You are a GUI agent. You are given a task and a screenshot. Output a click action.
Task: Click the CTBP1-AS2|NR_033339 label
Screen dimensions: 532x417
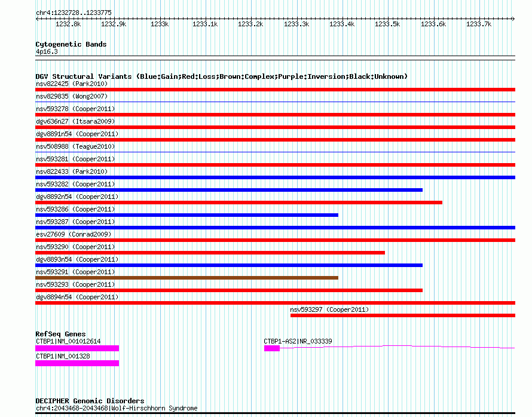pos(298,341)
